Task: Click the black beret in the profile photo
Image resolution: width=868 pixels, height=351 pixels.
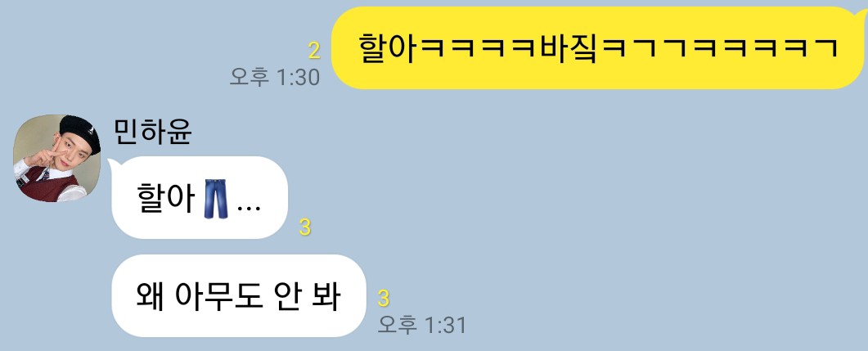Action: [x=79, y=133]
